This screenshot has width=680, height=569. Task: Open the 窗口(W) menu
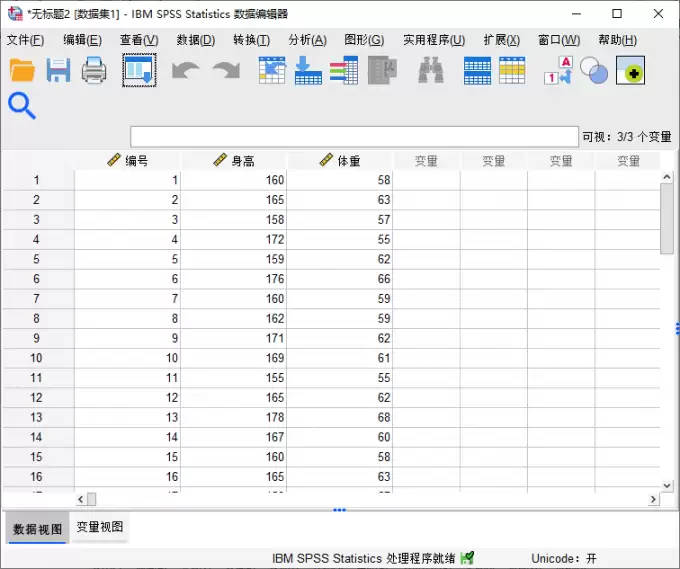(x=559, y=40)
